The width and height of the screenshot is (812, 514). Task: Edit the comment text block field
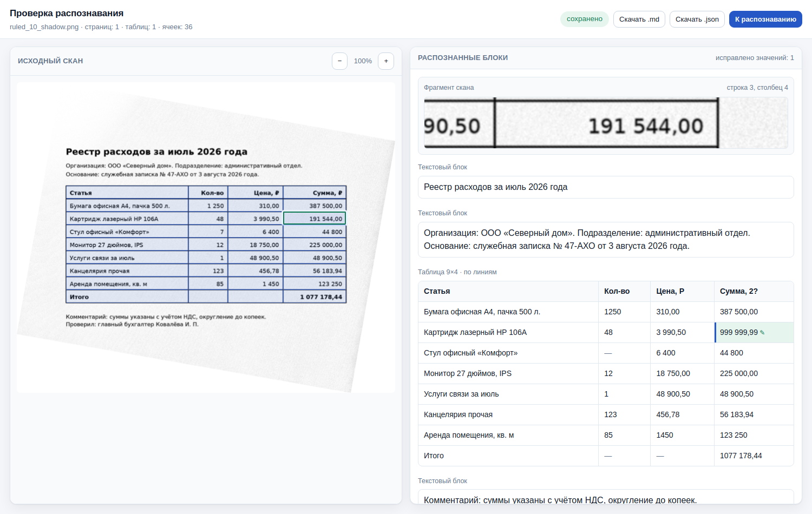[606, 497]
